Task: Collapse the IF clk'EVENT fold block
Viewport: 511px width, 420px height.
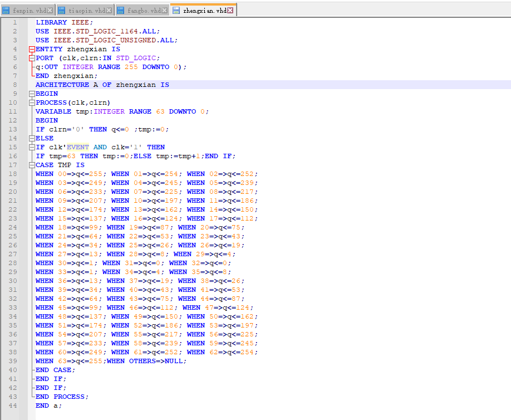Action: click(x=32, y=147)
